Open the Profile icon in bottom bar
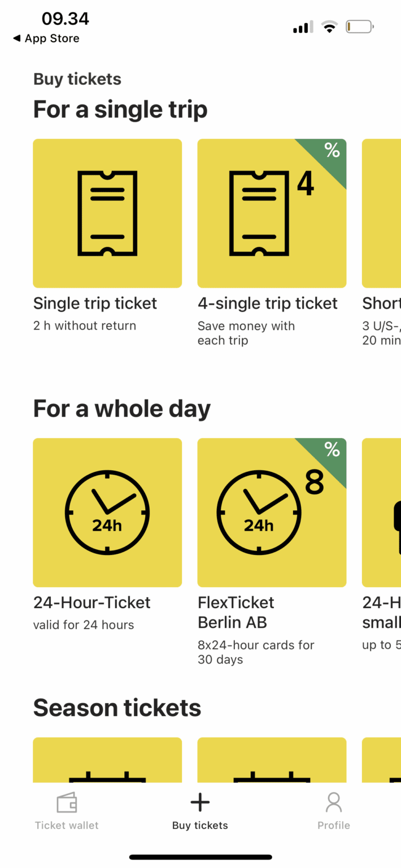 point(333,801)
